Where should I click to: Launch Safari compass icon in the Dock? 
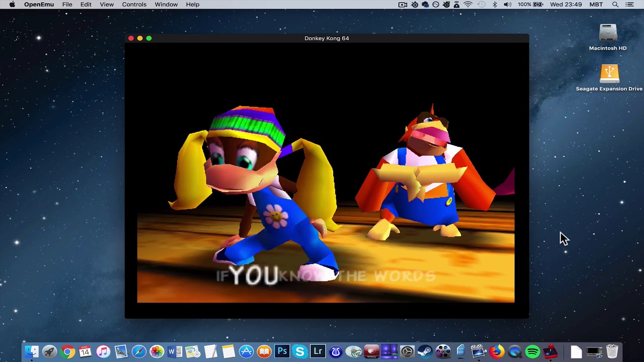coord(139,351)
